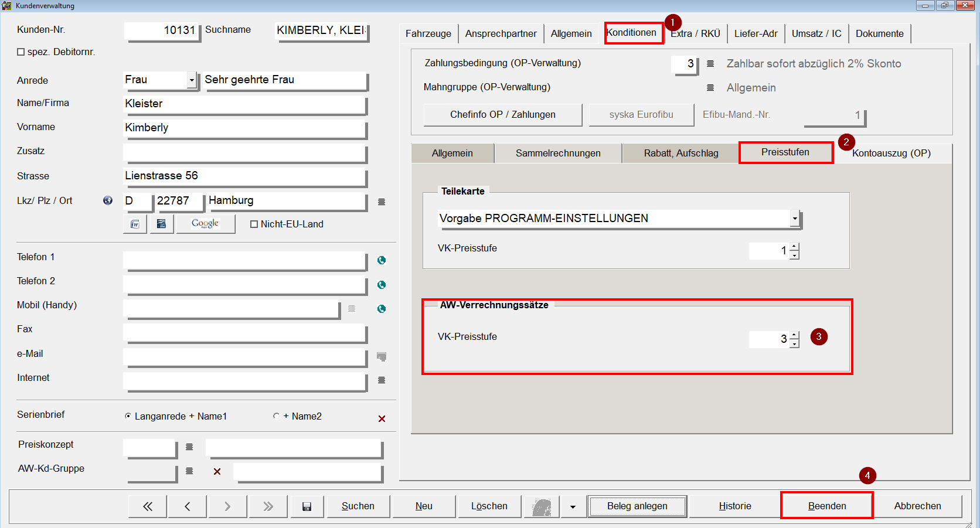The height and width of the screenshot is (528, 980).
Task: Open the upper Allgemein tab
Action: [571, 33]
